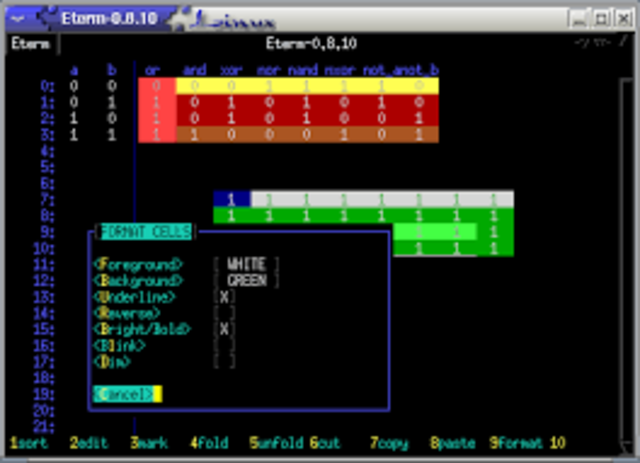The width and height of the screenshot is (640, 463).
Task: Click the 5unfold function key label
Action: (x=277, y=443)
